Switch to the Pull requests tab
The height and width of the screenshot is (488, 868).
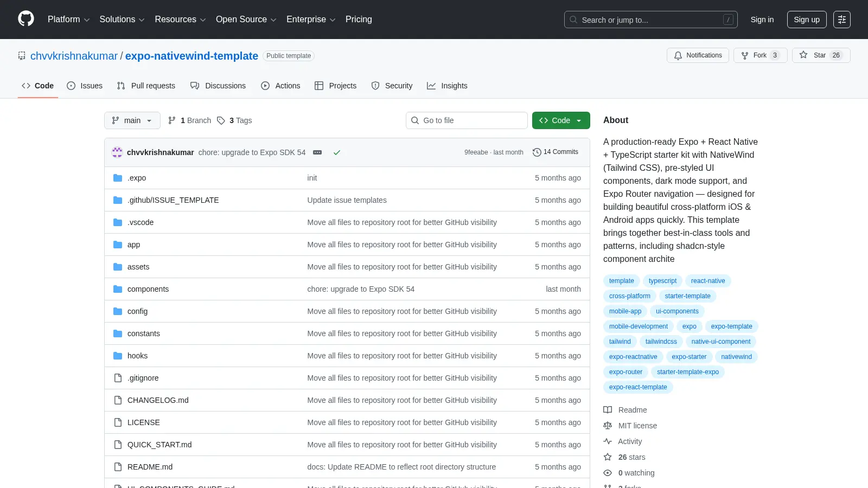(x=146, y=86)
